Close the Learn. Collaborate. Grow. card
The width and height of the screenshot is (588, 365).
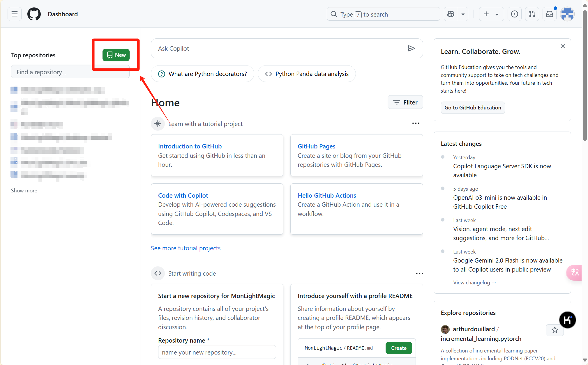[x=563, y=46]
